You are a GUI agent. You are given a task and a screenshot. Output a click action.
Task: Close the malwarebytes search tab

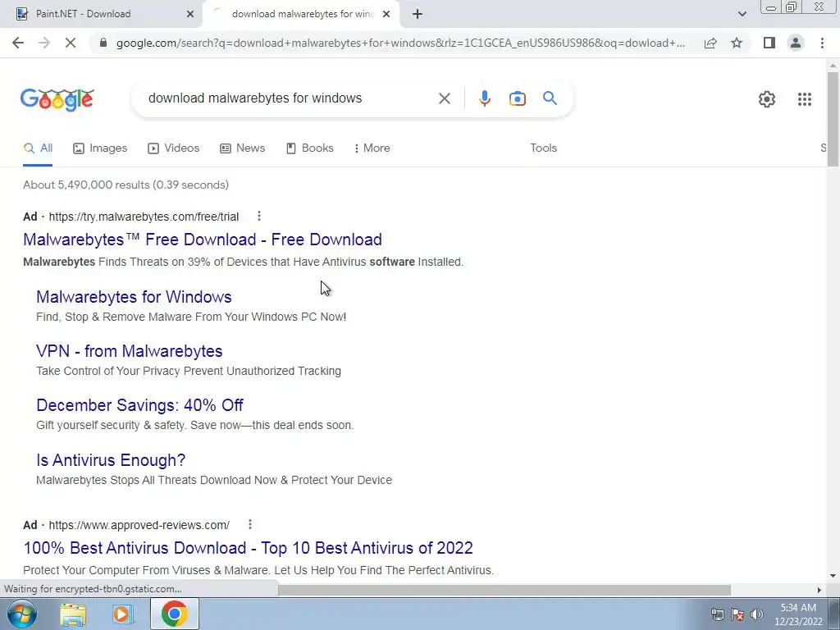[386, 14]
